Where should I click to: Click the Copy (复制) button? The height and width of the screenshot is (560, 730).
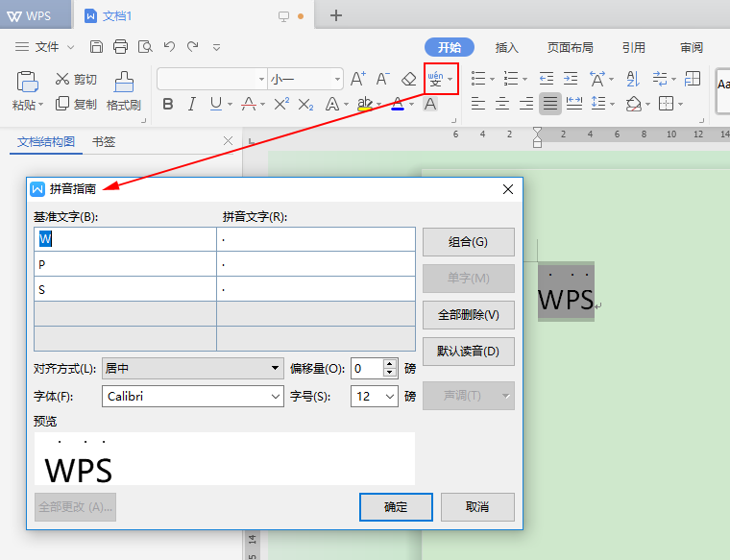pos(76,104)
